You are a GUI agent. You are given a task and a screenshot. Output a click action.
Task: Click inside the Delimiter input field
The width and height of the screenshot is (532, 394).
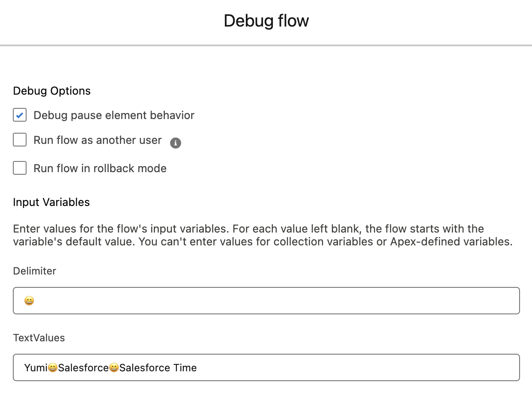pyautogui.click(x=171, y=300)
